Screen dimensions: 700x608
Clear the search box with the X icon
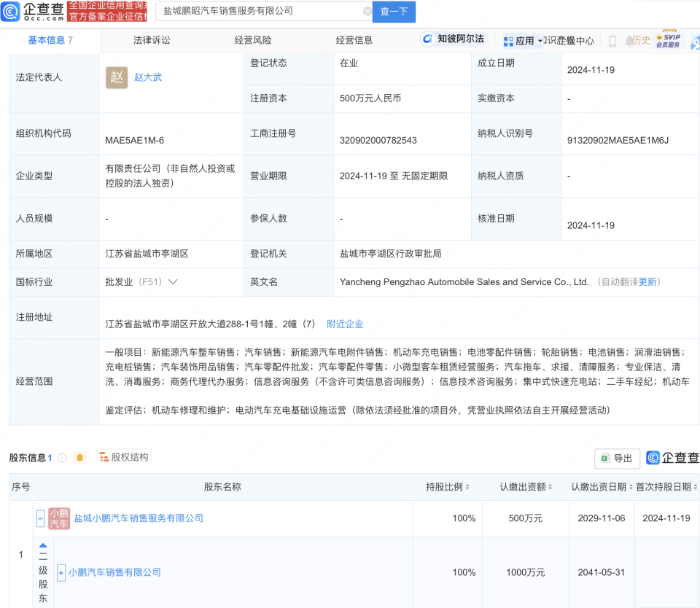367,11
